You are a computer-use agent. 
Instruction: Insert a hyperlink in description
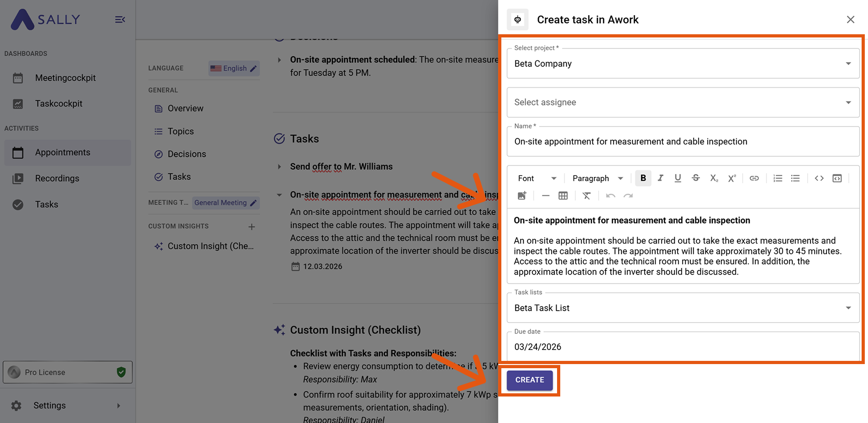pos(754,178)
